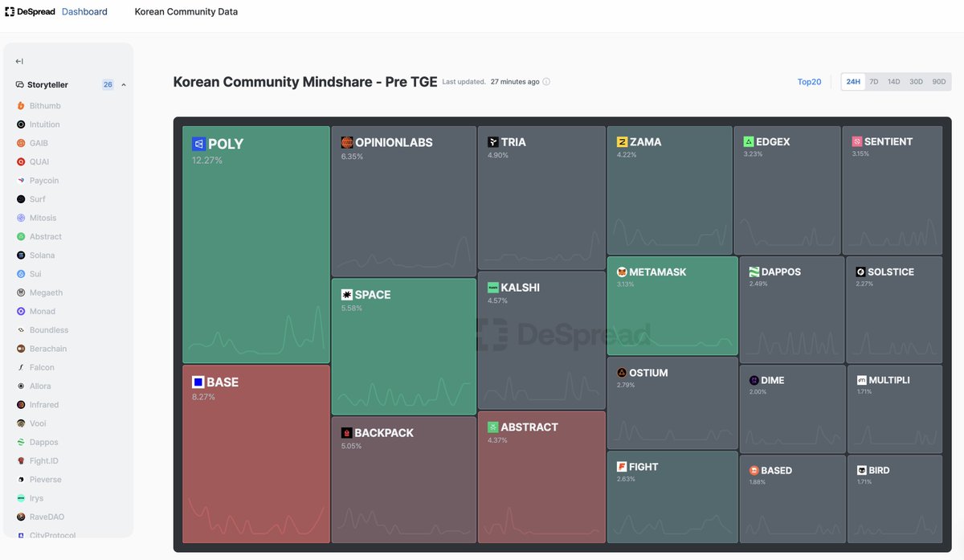The image size is (964, 560).
Task: Click the Bithumb icon in sidebar
Action: pyautogui.click(x=21, y=106)
